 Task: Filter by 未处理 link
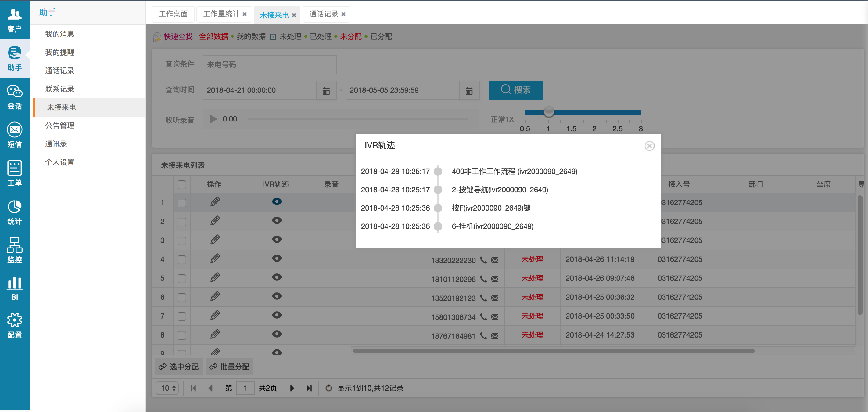pyautogui.click(x=290, y=36)
